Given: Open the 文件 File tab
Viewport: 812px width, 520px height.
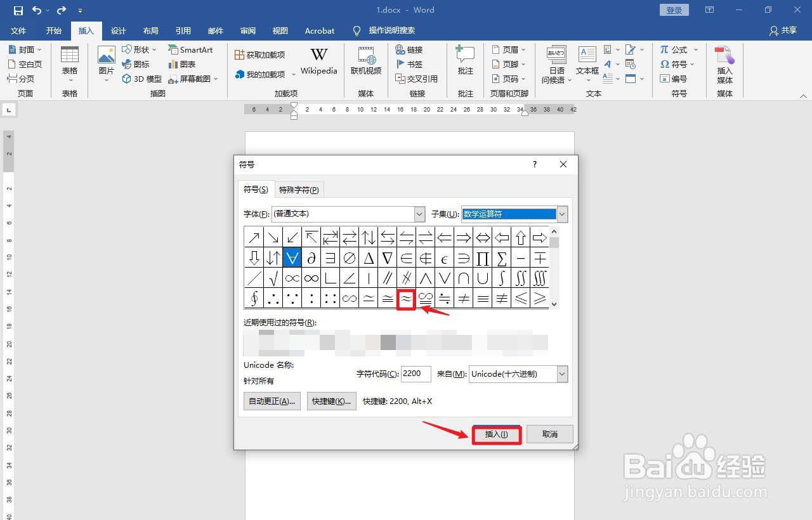Looking at the screenshot, I should click(18, 30).
